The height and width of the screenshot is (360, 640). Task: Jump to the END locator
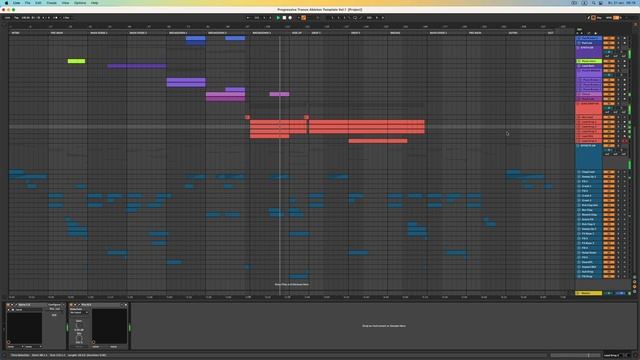(x=551, y=33)
